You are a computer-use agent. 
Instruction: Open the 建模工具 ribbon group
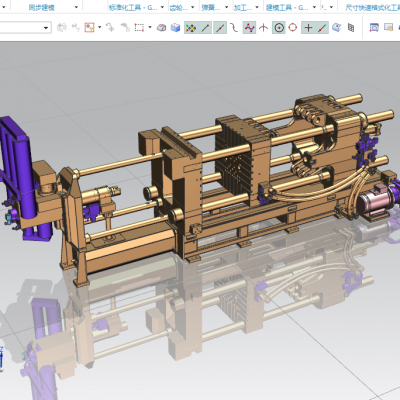tap(287, 7)
